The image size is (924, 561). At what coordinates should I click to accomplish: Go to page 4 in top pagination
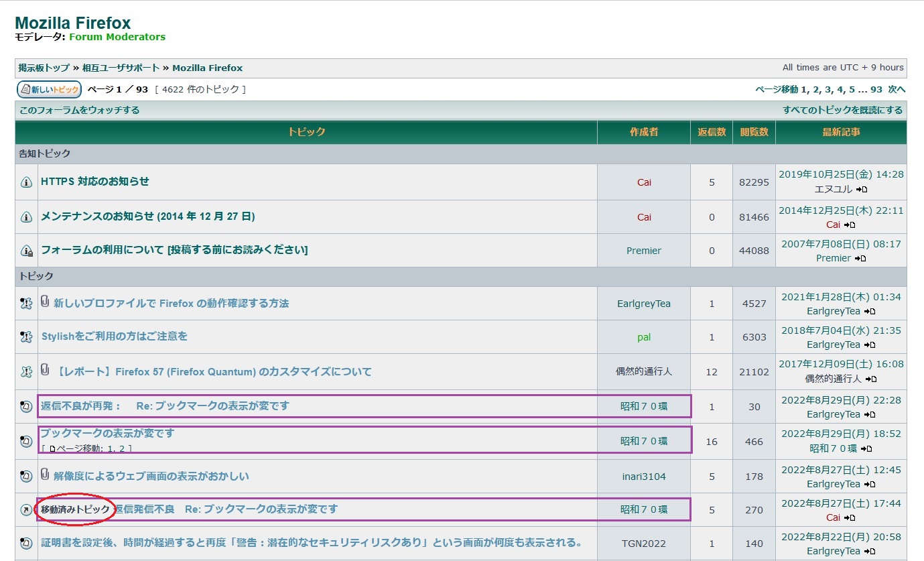840,89
